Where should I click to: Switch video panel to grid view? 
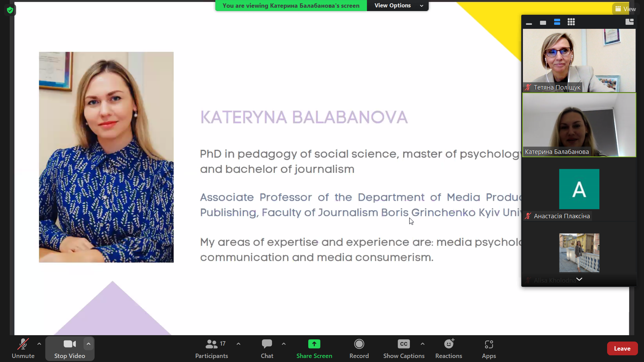tap(571, 22)
